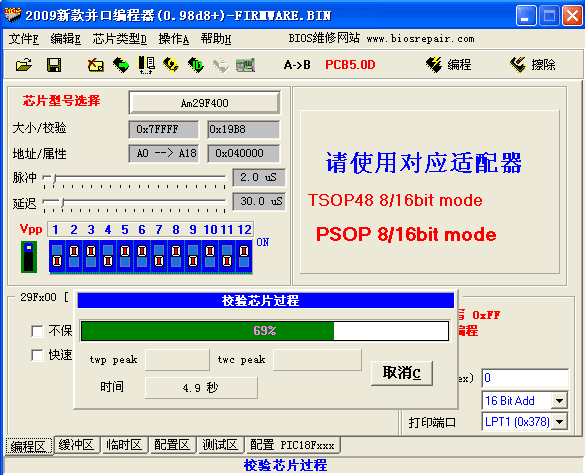The width and height of the screenshot is (585, 475).
Task: Click the grayed-out chip toolbar icon
Action: coord(221,65)
